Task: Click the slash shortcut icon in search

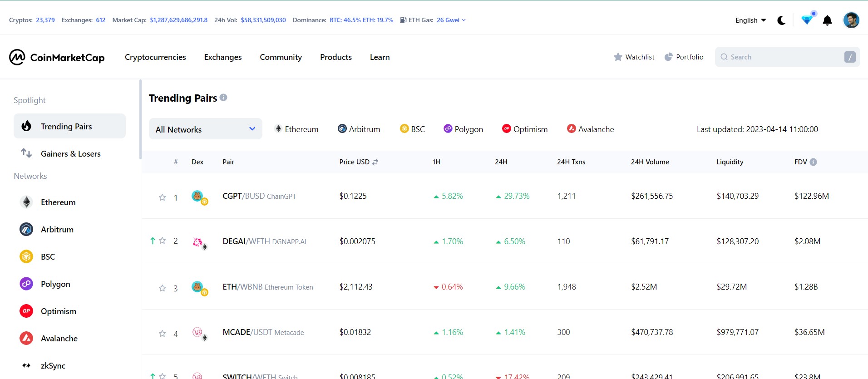Action: tap(850, 57)
